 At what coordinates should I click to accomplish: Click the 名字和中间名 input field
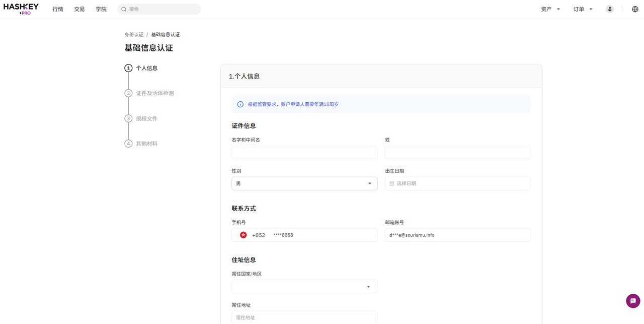coord(304,152)
